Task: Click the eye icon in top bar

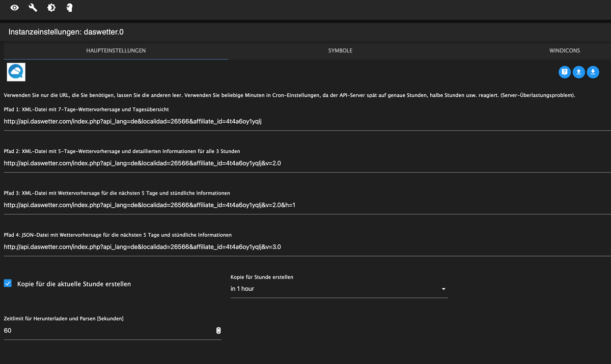Action: tap(15, 8)
